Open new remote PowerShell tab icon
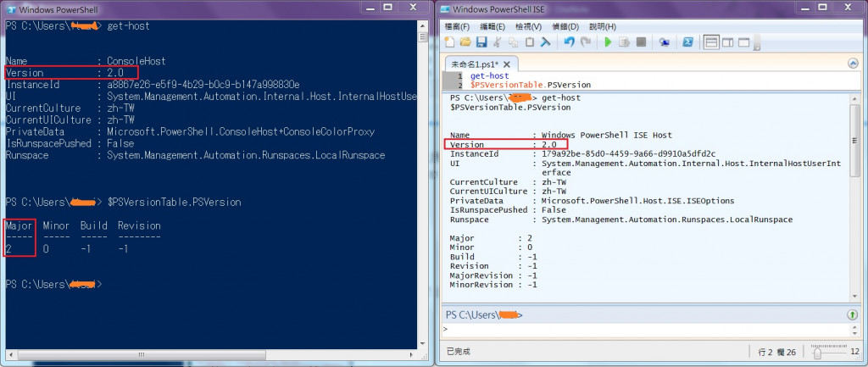 (665, 42)
